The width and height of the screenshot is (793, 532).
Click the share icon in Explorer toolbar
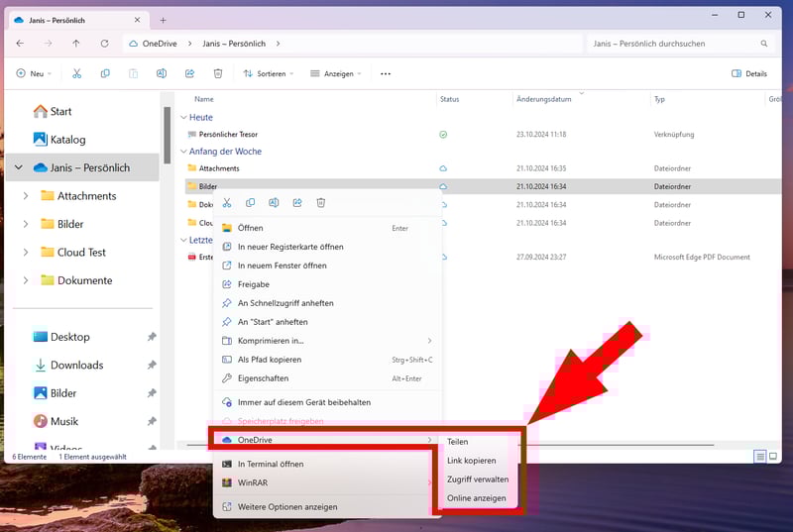tap(189, 73)
